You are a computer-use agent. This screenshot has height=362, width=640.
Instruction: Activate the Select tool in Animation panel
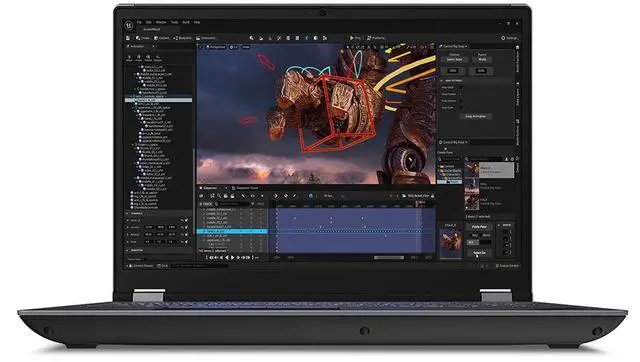tap(129, 58)
